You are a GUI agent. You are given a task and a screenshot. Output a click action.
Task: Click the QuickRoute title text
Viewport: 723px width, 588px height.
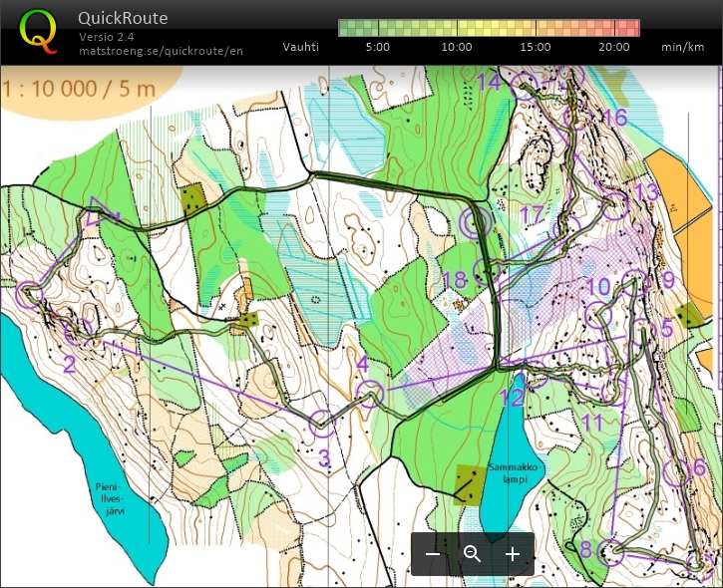[123, 18]
